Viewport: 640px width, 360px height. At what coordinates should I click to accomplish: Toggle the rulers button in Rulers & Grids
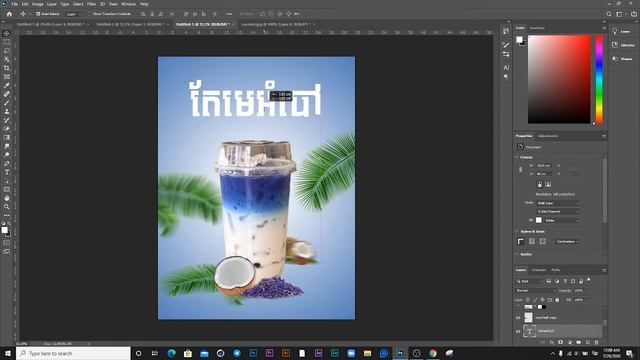point(520,242)
